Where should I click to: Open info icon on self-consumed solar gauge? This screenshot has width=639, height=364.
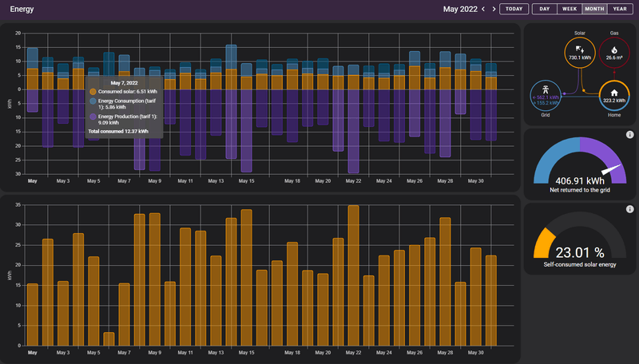tap(629, 210)
